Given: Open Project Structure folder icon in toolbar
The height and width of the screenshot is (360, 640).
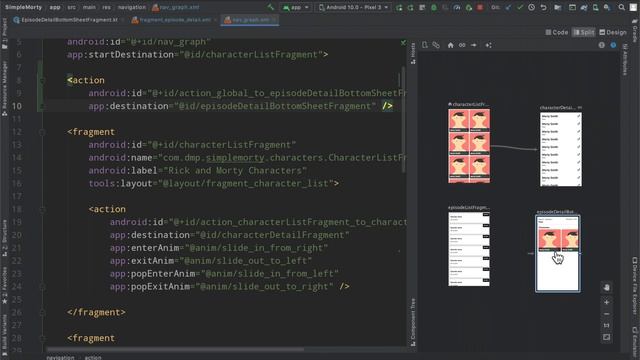Looking at the screenshot, I should pyautogui.click(x=558, y=7).
